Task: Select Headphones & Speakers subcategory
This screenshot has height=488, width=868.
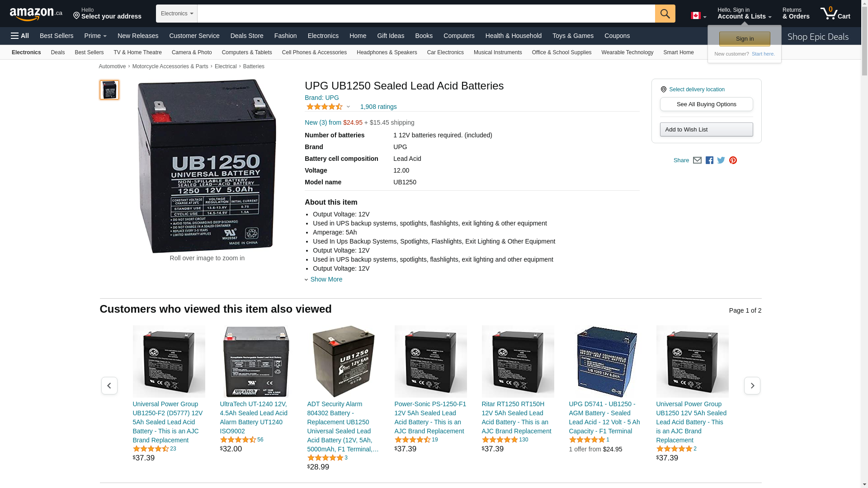Action: 387,52
